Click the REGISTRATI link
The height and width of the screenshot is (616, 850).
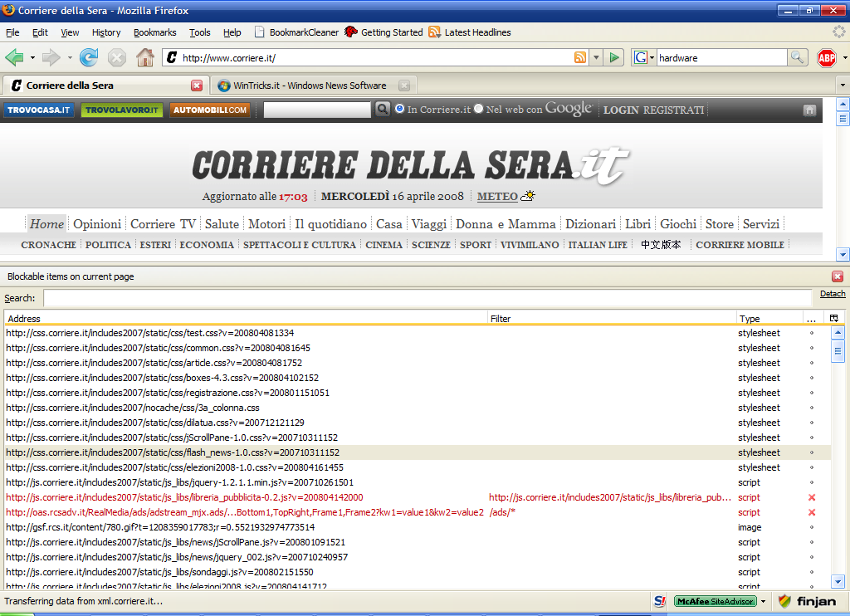[673, 110]
